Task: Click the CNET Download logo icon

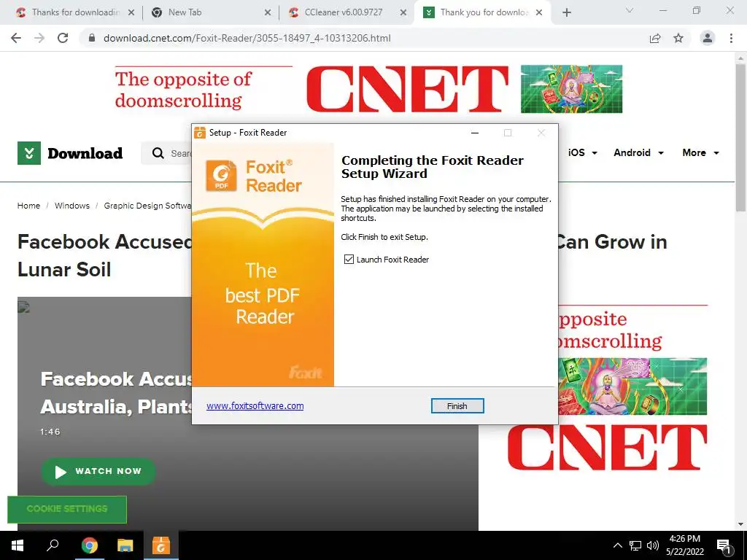Action: (x=29, y=153)
